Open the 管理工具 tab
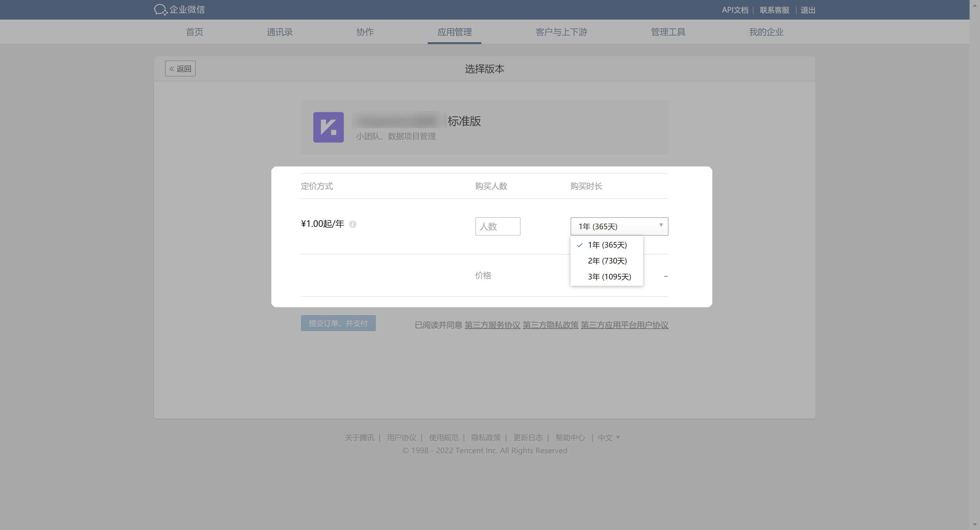980x530 pixels. 668,32
